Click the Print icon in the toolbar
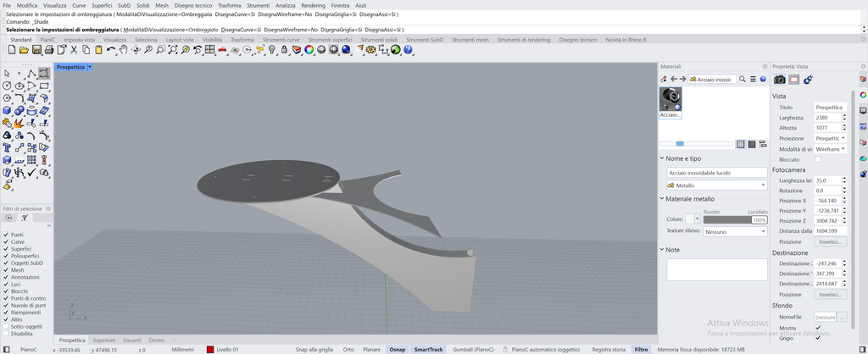The width and height of the screenshot is (868, 354). [x=48, y=50]
